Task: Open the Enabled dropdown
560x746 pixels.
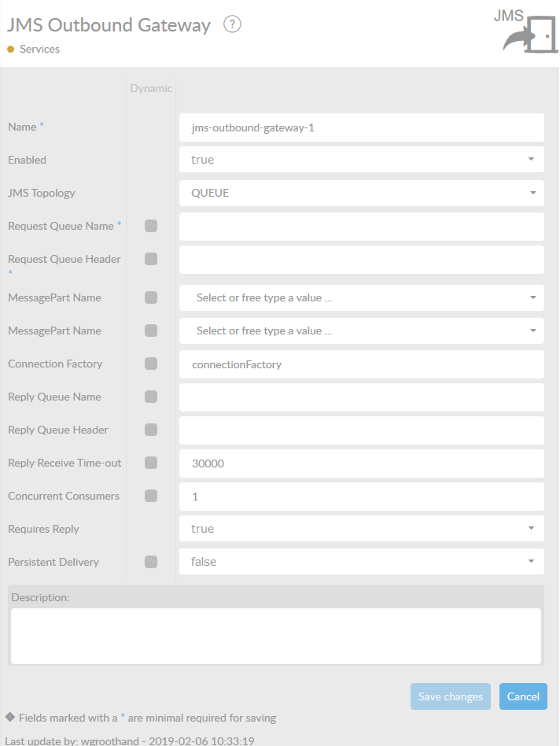Action: coord(362,160)
